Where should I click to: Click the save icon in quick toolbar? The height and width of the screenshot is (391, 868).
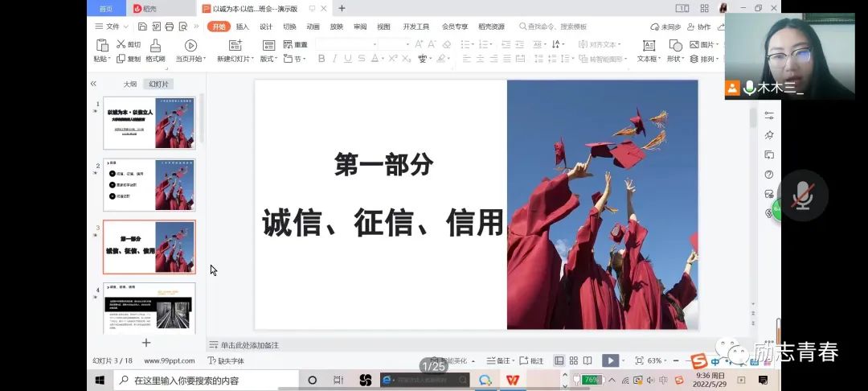tap(142, 27)
